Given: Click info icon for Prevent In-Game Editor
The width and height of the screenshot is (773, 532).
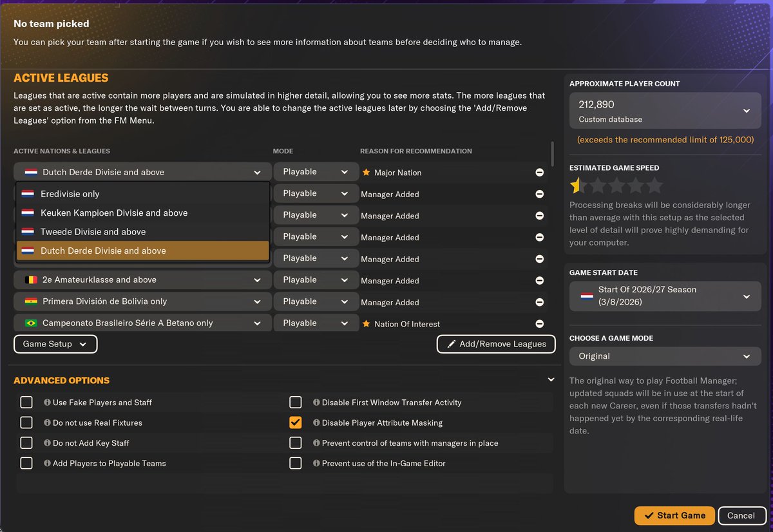Looking at the screenshot, I should [316, 464].
